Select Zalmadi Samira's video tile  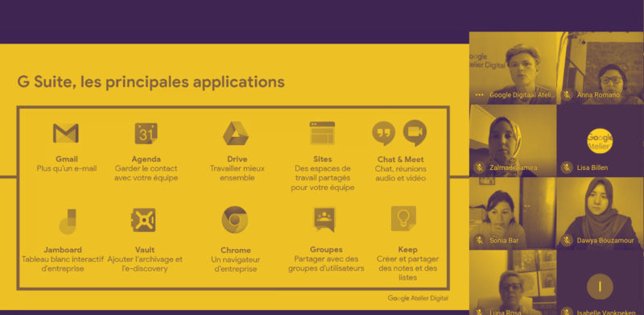[513, 141]
